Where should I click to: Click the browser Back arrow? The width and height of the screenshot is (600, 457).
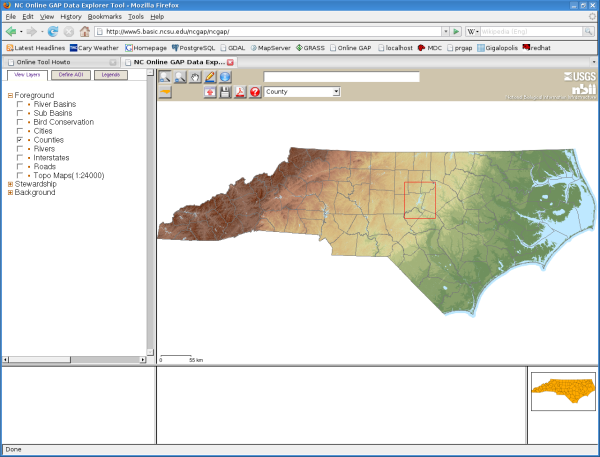[11, 31]
